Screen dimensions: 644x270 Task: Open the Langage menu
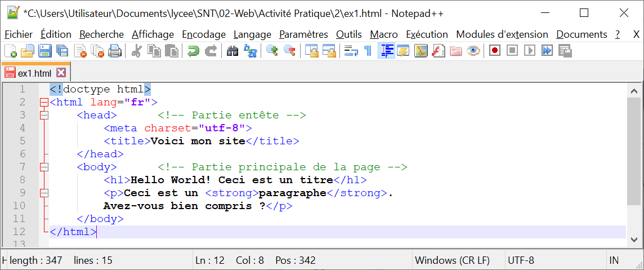tap(252, 34)
